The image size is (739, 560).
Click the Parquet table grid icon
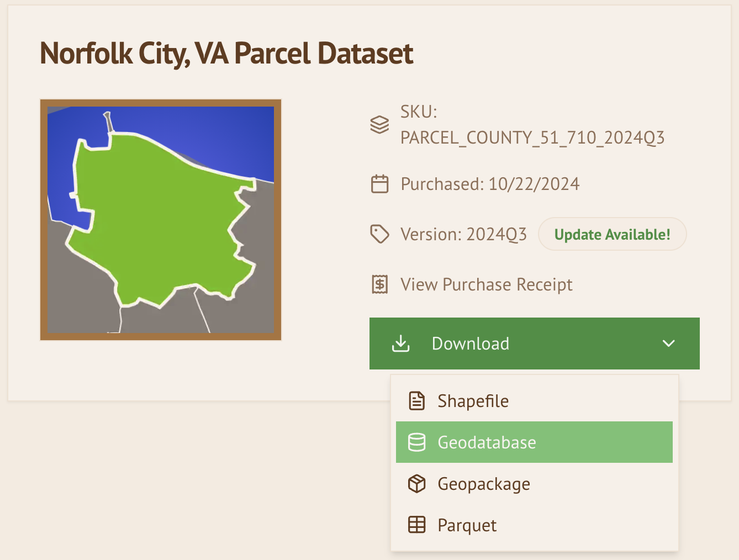click(416, 525)
